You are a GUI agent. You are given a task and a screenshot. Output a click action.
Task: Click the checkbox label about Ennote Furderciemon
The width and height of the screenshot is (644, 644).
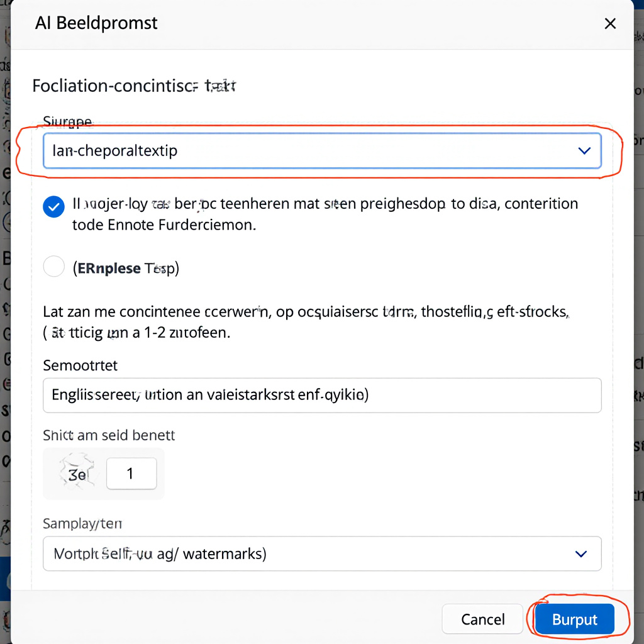(x=325, y=214)
